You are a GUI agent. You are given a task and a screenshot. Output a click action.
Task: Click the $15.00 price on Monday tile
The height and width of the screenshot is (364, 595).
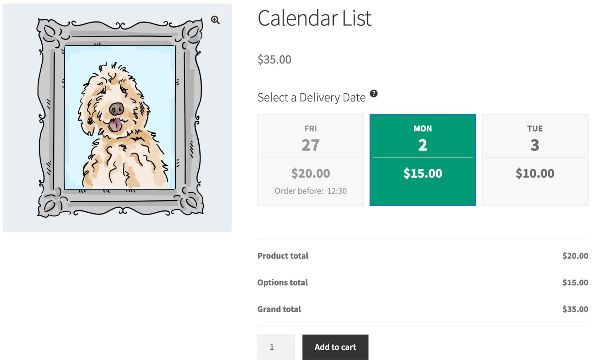pyautogui.click(x=422, y=173)
